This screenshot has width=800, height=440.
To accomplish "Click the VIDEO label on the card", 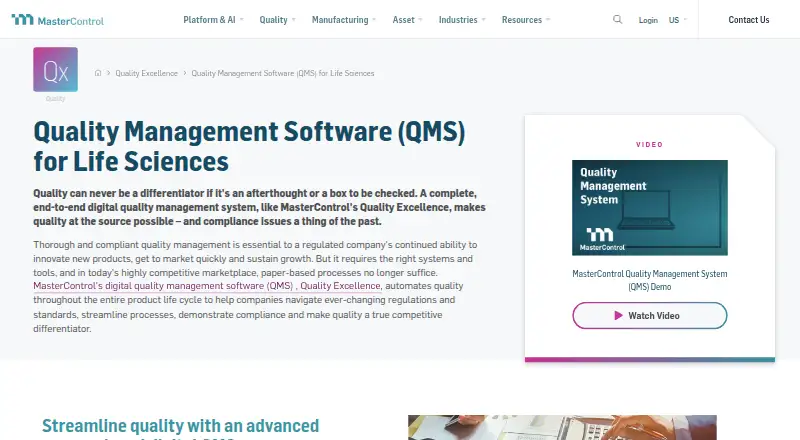I will [x=649, y=144].
